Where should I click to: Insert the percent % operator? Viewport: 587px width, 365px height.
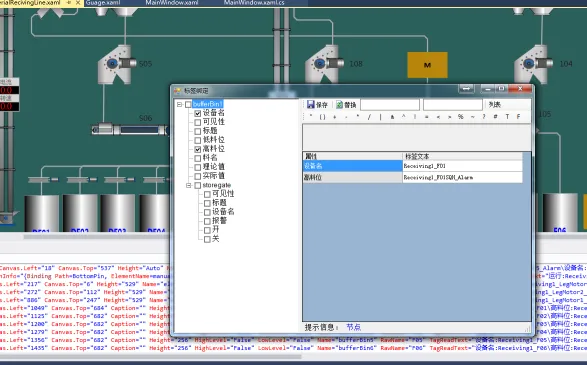(x=460, y=117)
